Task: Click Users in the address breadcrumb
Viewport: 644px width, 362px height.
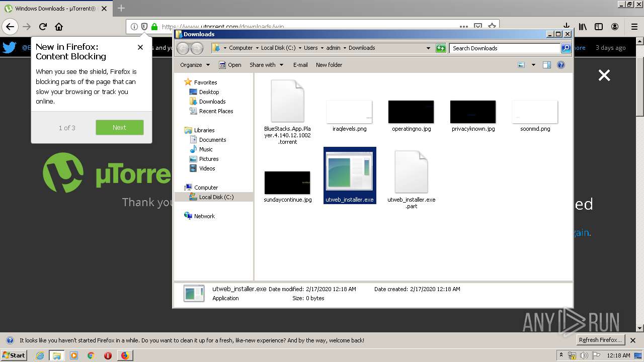Action: coord(310,48)
